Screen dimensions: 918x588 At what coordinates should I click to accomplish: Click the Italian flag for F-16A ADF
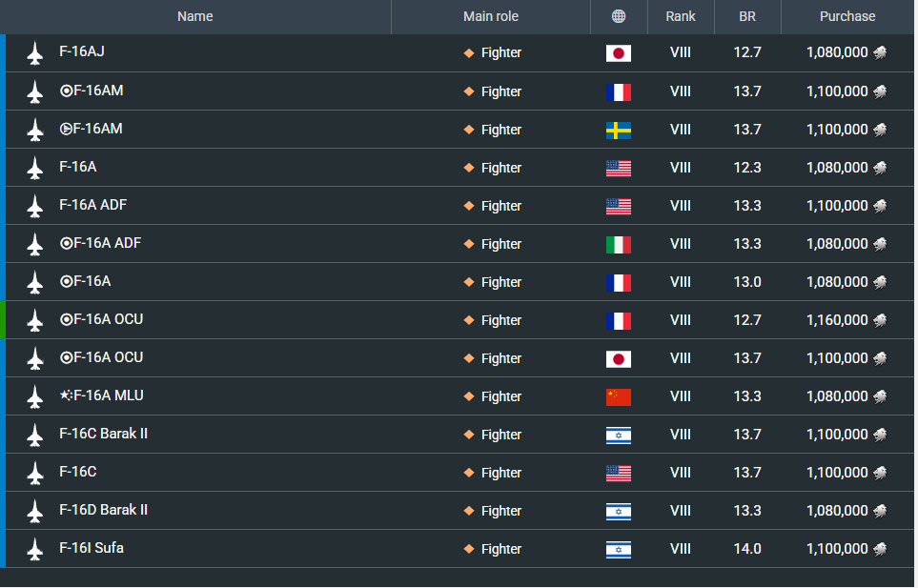tap(618, 244)
